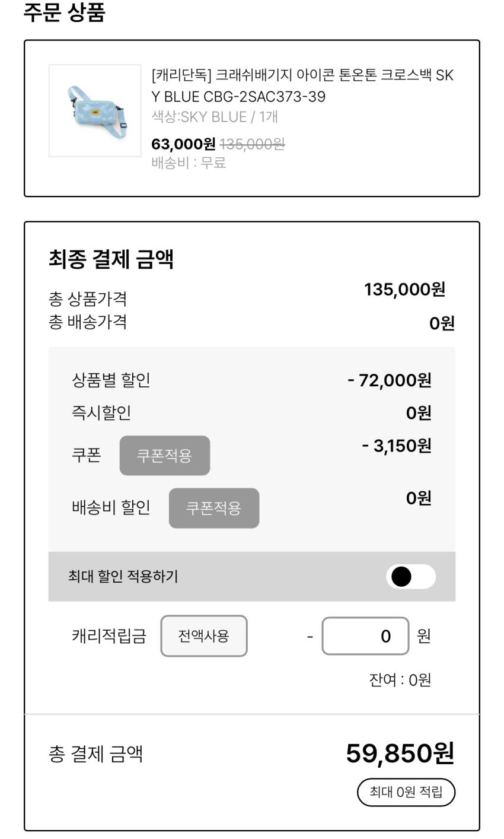Select the - 3,150원 coupon discount value

(397, 446)
